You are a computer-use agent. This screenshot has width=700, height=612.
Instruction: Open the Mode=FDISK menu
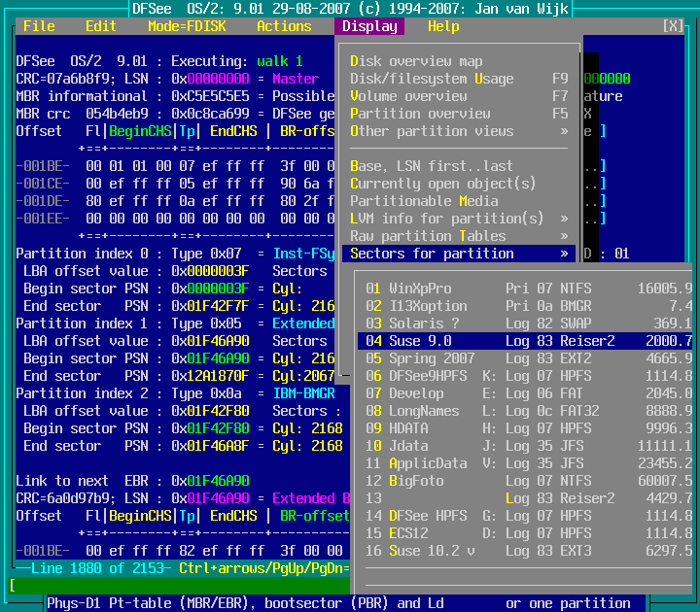(187, 26)
